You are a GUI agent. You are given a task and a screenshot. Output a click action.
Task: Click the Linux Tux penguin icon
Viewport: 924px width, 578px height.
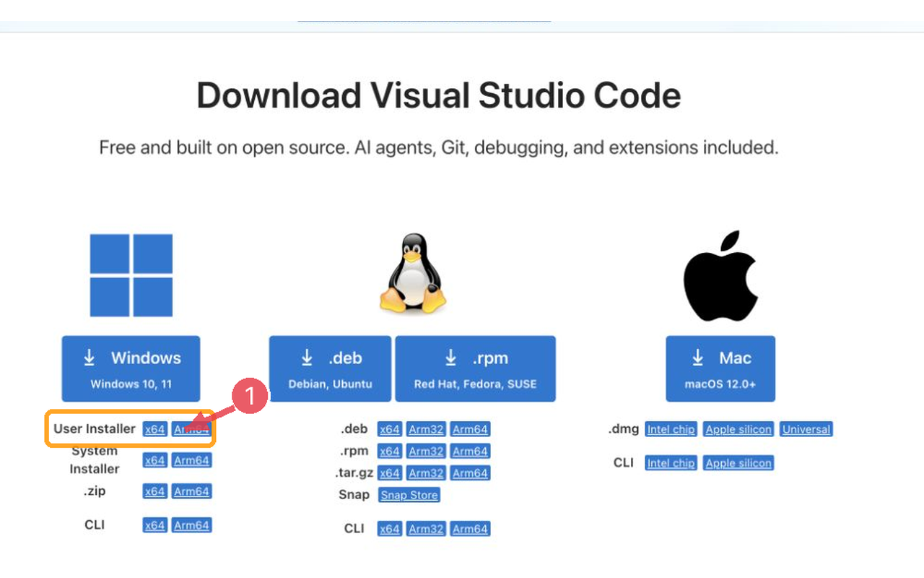point(413,272)
